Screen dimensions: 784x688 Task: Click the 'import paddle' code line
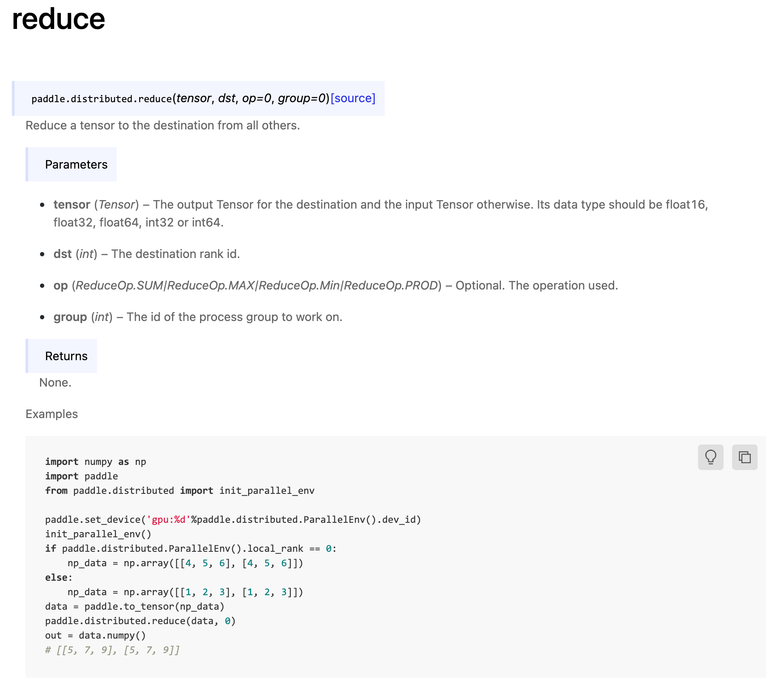tap(82, 476)
